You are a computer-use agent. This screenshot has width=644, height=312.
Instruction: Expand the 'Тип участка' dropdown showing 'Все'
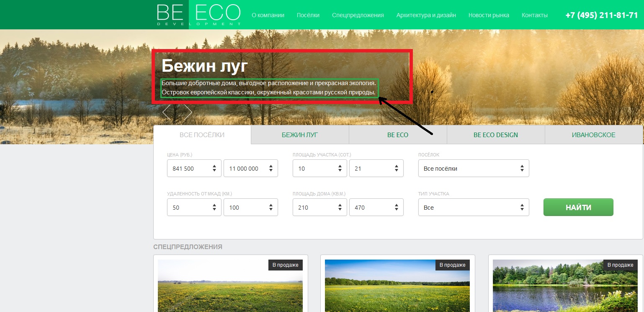tap(473, 208)
